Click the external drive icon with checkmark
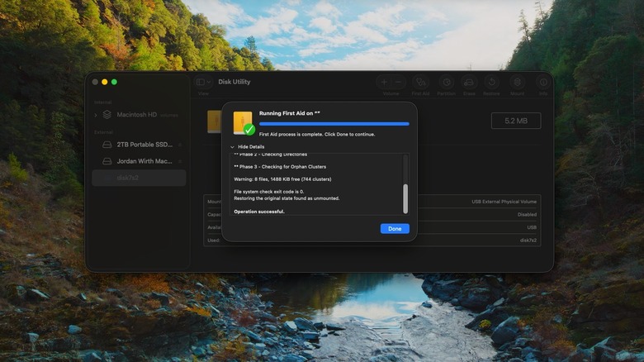The width and height of the screenshot is (644, 362). coord(244,123)
